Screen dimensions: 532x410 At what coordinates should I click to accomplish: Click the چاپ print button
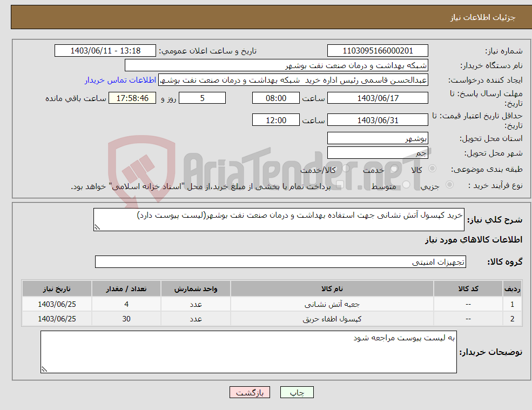[x=297, y=392]
